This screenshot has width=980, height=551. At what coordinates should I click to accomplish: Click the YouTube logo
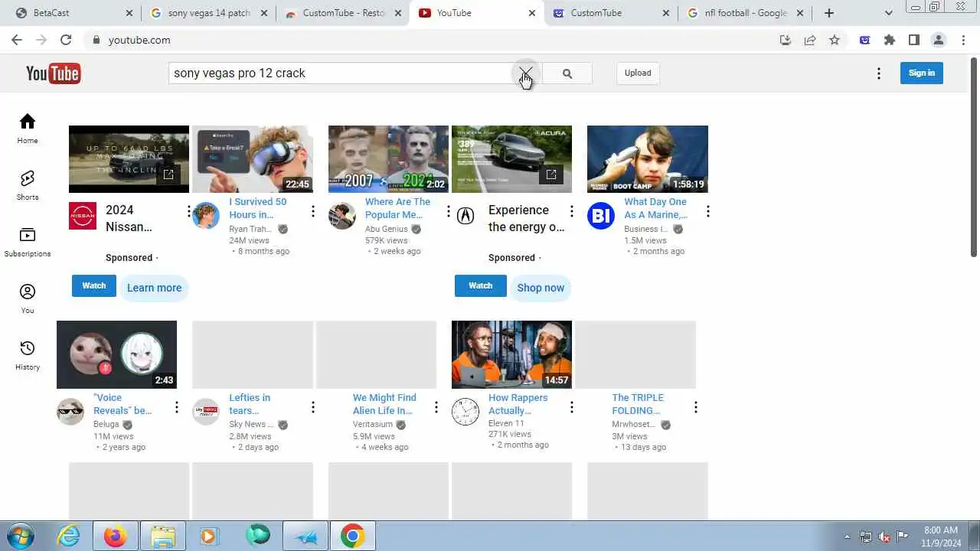[x=53, y=73]
